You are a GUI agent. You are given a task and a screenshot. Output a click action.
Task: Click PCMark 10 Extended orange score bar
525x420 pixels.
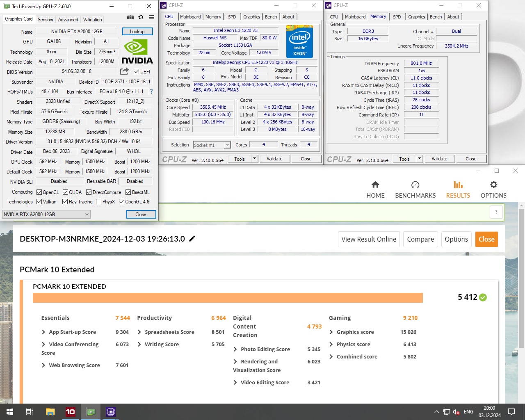coord(228,298)
